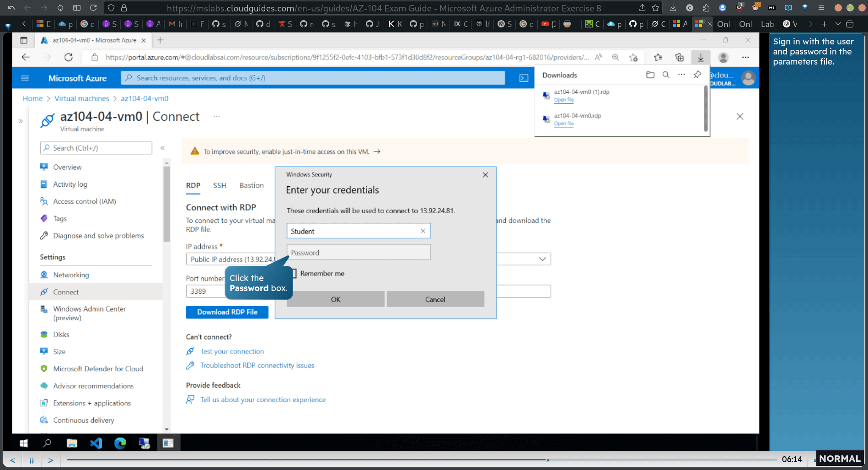868x470 pixels.
Task: Open Downloads more options ellipsis
Action: click(681, 75)
